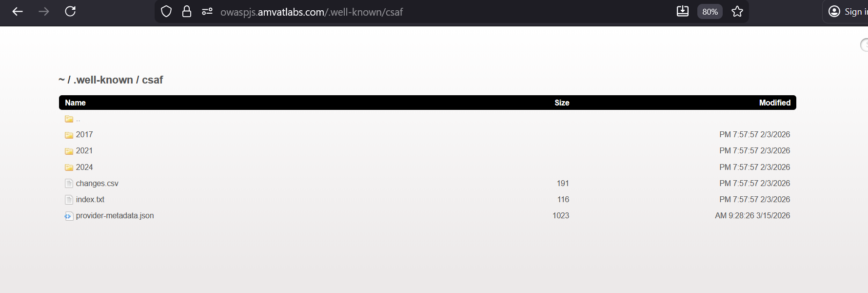
Task: Click the browser back arrow
Action: 18,12
